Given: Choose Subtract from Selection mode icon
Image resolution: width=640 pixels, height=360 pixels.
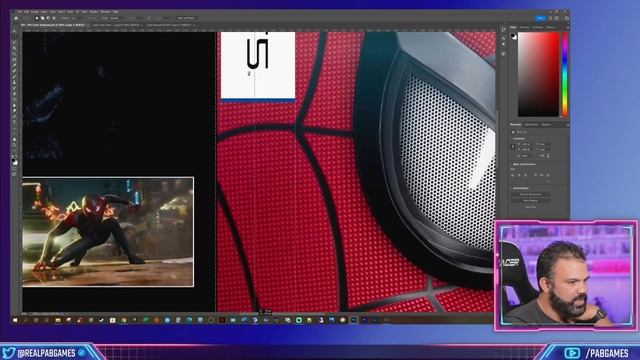Looking at the screenshot, I should click(48, 18).
